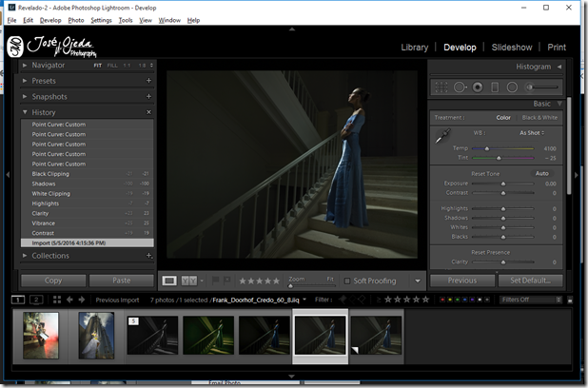This screenshot has width=588, height=388.
Task: Add a new collection with plus icon
Action: (x=148, y=256)
